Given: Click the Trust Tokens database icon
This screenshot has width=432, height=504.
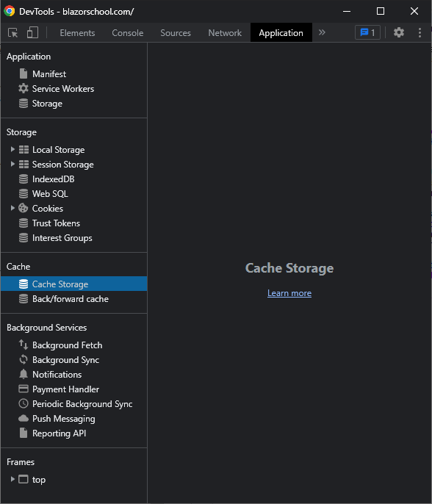Looking at the screenshot, I should pos(24,223).
